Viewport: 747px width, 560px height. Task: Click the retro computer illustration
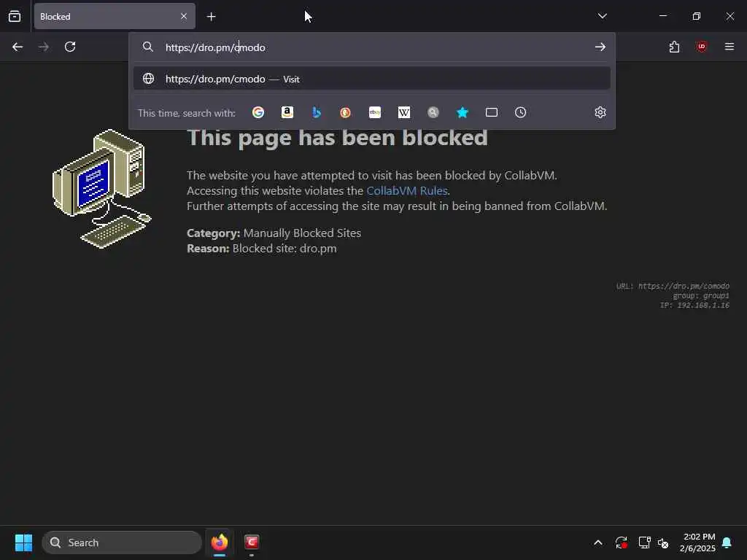tap(102, 189)
